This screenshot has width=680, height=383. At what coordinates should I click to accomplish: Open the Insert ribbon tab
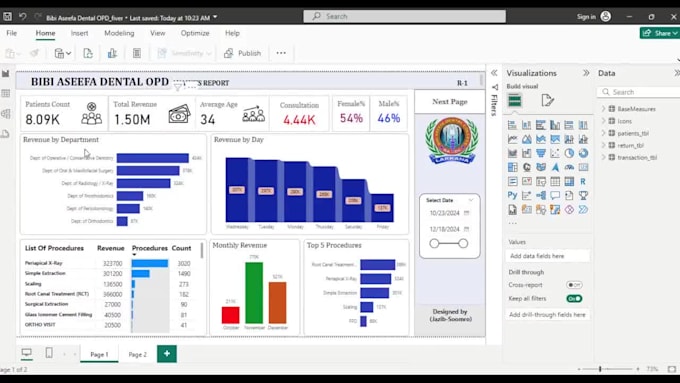(79, 33)
